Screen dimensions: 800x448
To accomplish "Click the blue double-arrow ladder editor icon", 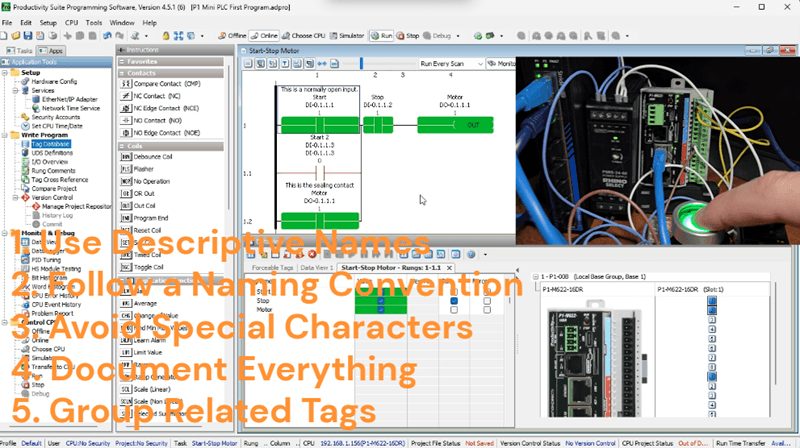I will click(322, 64).
